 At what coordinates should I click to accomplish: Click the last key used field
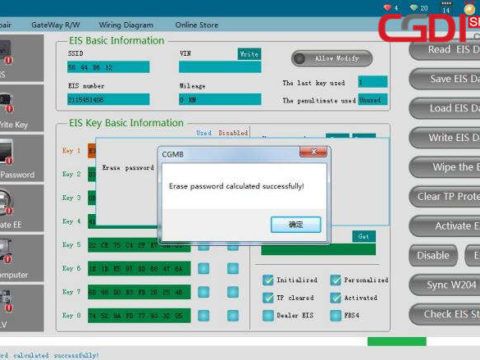pos(373,82)
